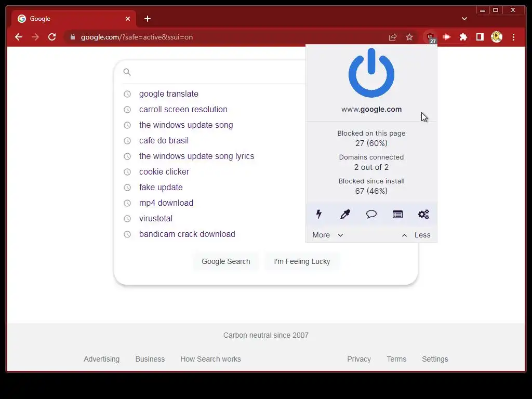Image resolution: width=532 pixels, height=399 pixels.
Task: Open the element picker eyedropper icon
Action: click(345, 214)
